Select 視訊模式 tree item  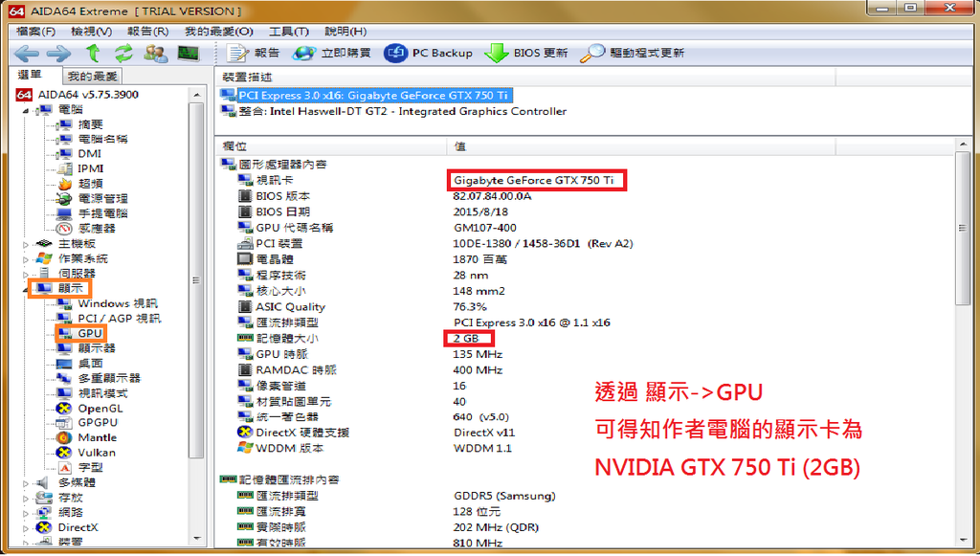(x=102, y=393)
